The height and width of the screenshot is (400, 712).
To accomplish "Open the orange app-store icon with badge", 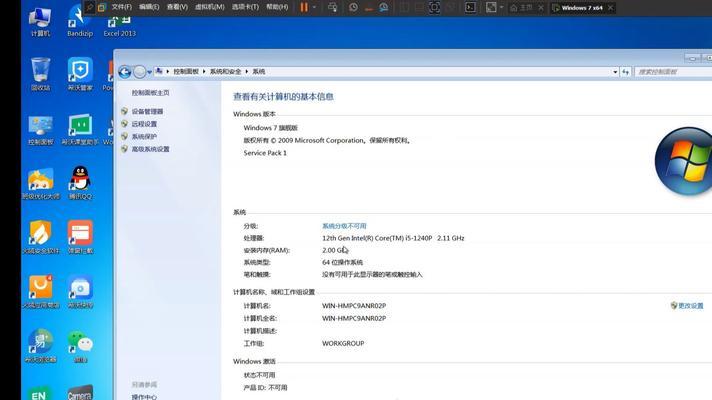I will (x=40, y=292).
